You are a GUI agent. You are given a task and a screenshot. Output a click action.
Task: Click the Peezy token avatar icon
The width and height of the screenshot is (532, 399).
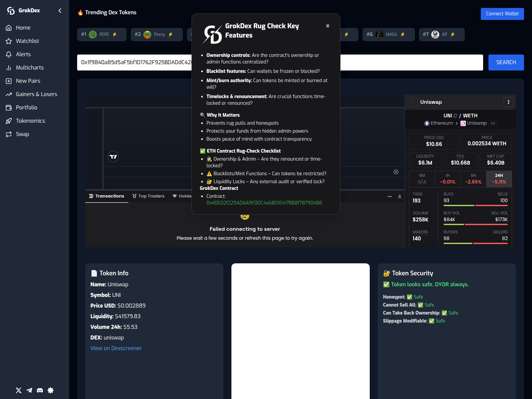(x=147, y=35)
